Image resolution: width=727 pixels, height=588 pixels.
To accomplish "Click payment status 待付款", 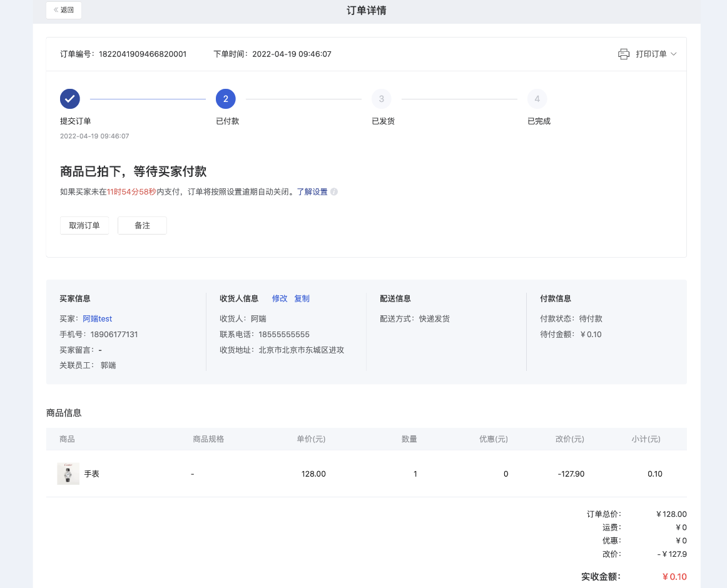I will [x=591, y=318].
